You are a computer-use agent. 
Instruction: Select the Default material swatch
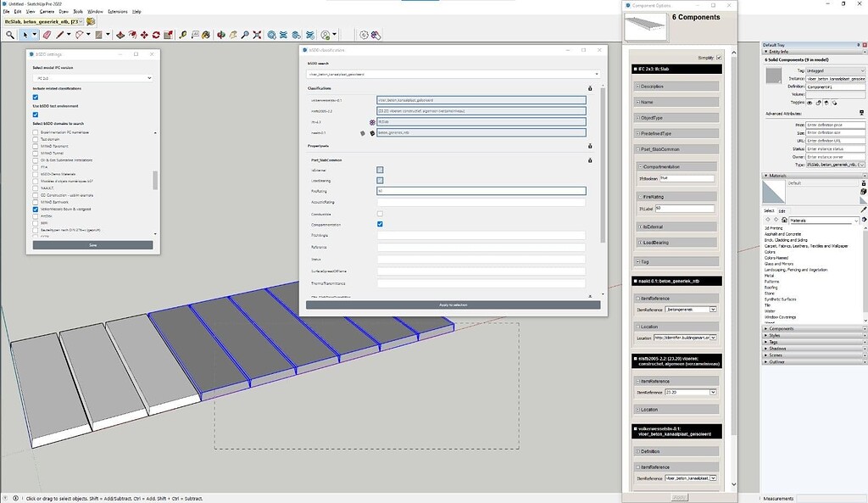pyautogui.click(x=774, y=192)
